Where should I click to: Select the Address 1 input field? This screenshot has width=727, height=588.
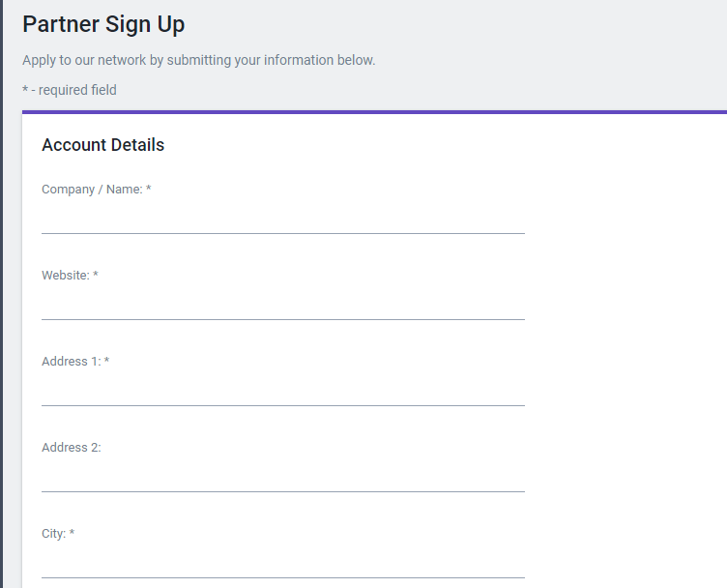click(282, 391)
